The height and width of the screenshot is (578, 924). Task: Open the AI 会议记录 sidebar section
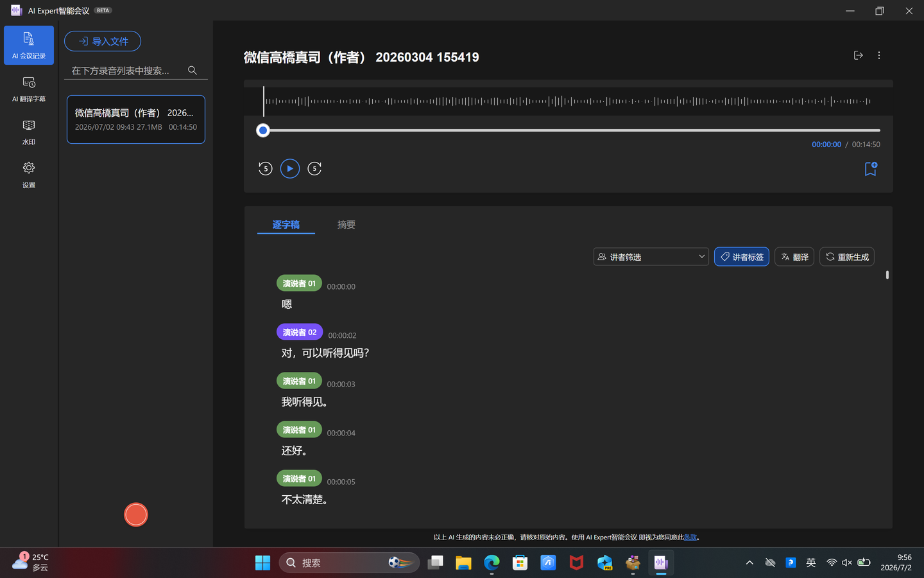[x=29, y=45]
